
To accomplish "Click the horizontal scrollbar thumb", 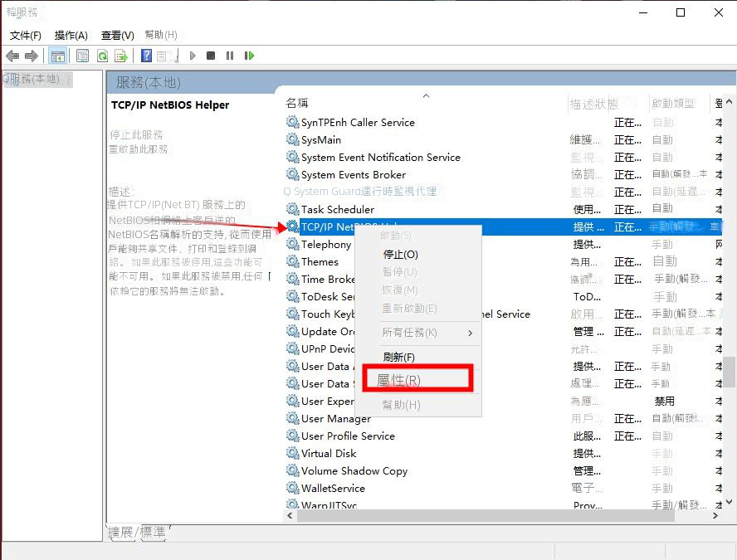I will click(x=486, y=515).
